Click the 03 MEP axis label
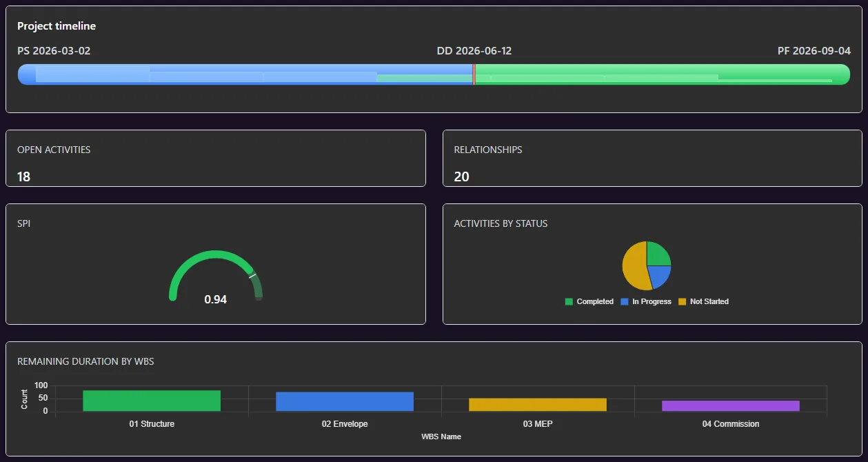 (538, 424)
